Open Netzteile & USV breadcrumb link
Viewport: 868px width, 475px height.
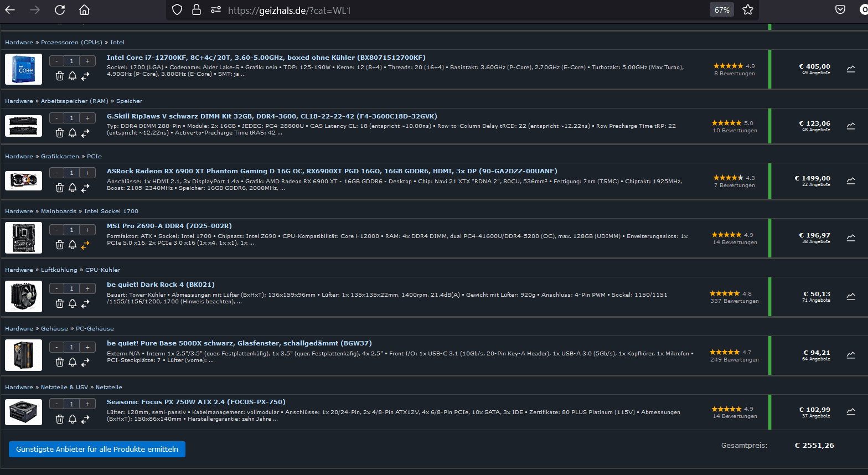tap(64, 387)
